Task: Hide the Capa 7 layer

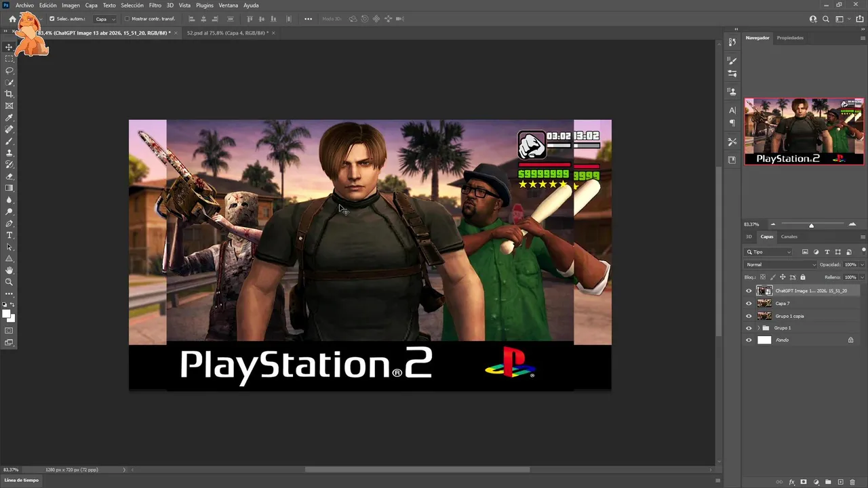Action: 749,304
